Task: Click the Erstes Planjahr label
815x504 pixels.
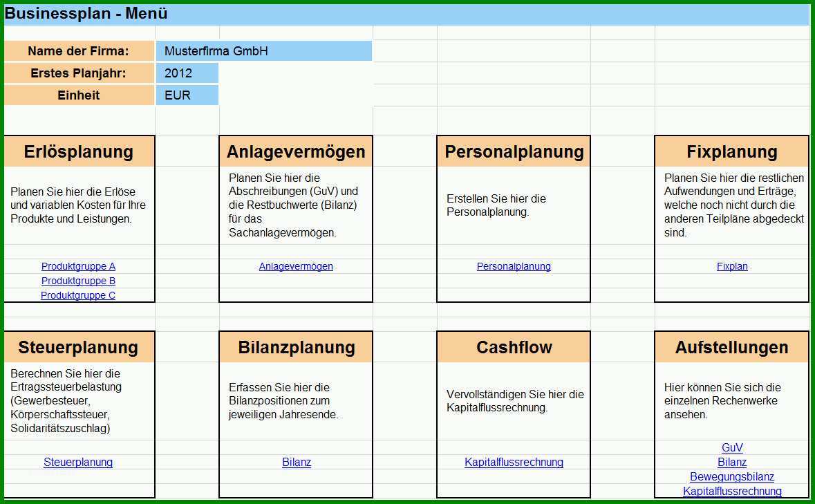Action: (x=79, y=73)
